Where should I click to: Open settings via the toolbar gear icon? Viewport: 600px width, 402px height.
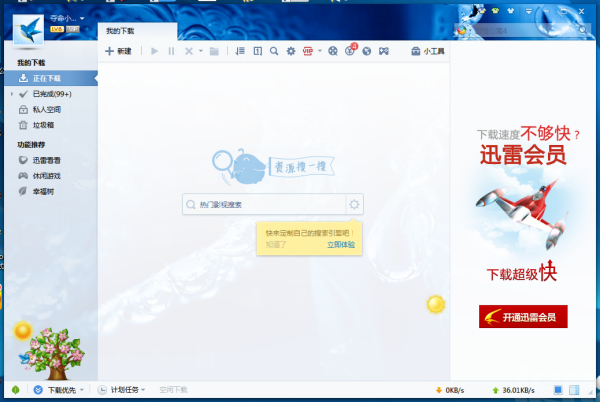click(291, 51)
